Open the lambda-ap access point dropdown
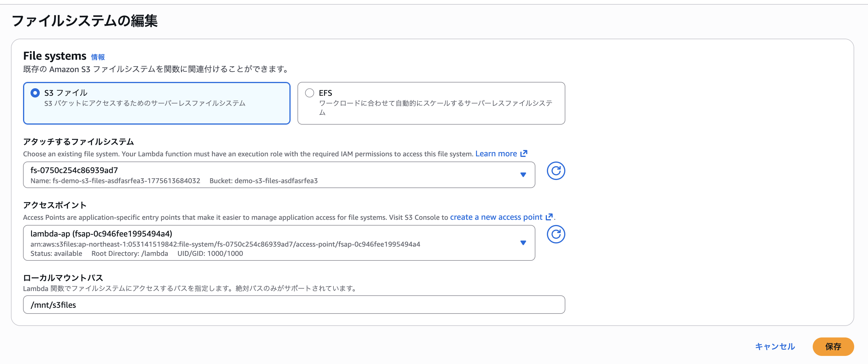The height and width of the screenshot is (364, 868). point(270,242)
